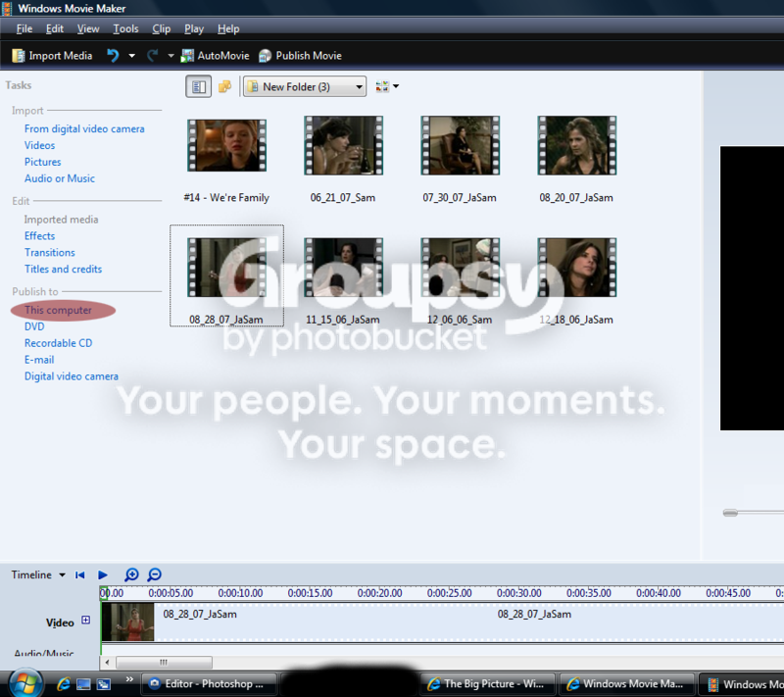The height and width of the screenshot is (697, 784).
Task: Zoom out of the timeline
Action: 155,575
